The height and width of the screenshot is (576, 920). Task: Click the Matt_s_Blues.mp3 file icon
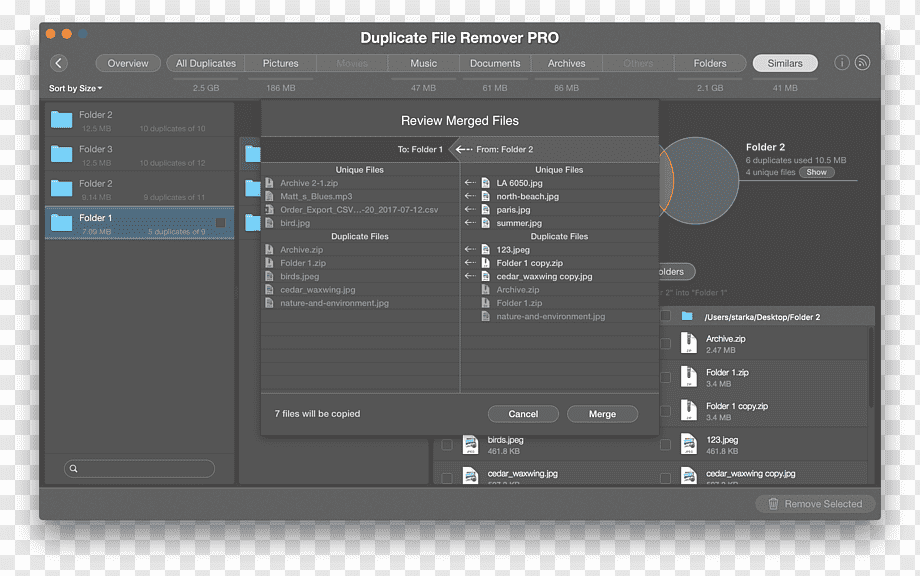(x=269, y=196)
